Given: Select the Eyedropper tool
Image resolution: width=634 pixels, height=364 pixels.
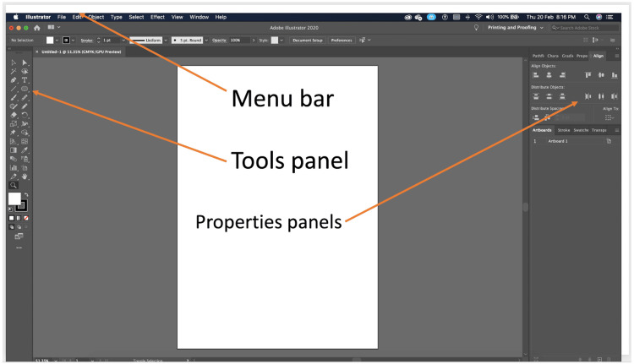Looking at the screenshot, I should click(x=25, y=150).
